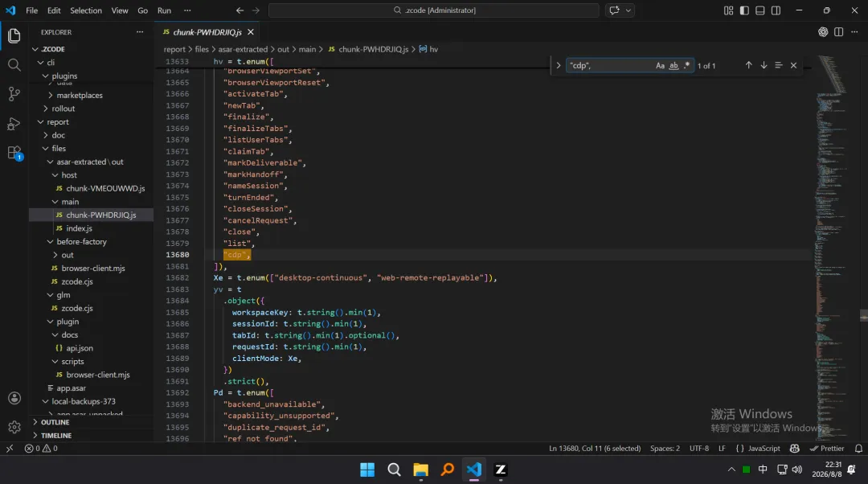Screen dimensions: 868x484
Task: Open the Manage settings gear
Action: tap(14, 427)
